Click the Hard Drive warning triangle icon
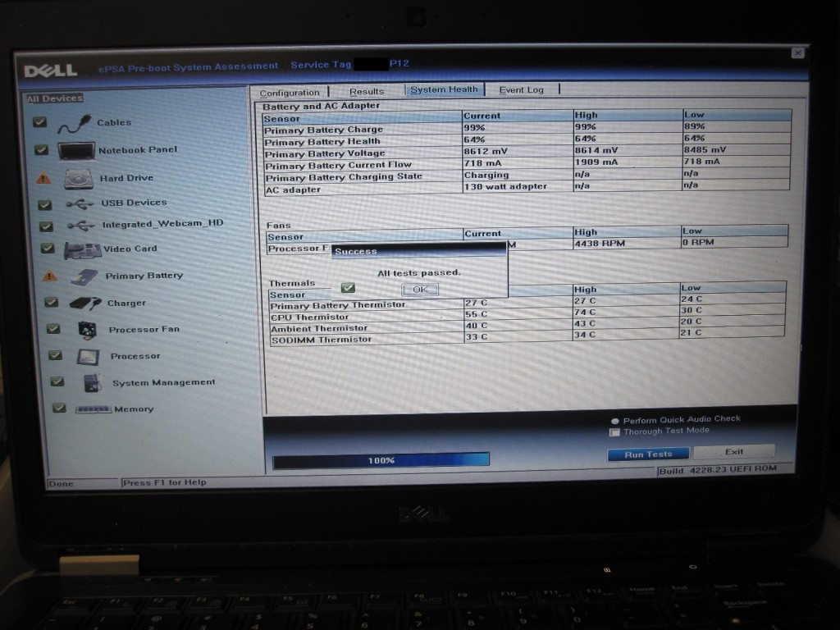The width and height of the screenshot is (840, 630). [x=43, y=178]
